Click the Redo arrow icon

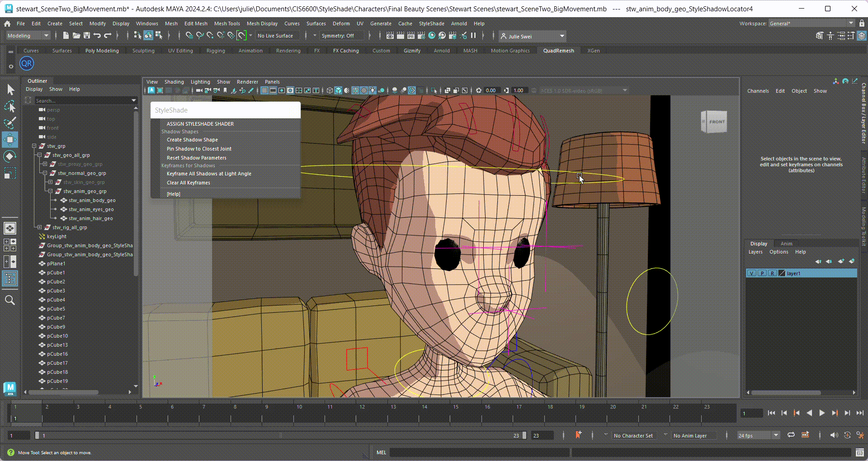pyautogui.click(x=108, y=36)
